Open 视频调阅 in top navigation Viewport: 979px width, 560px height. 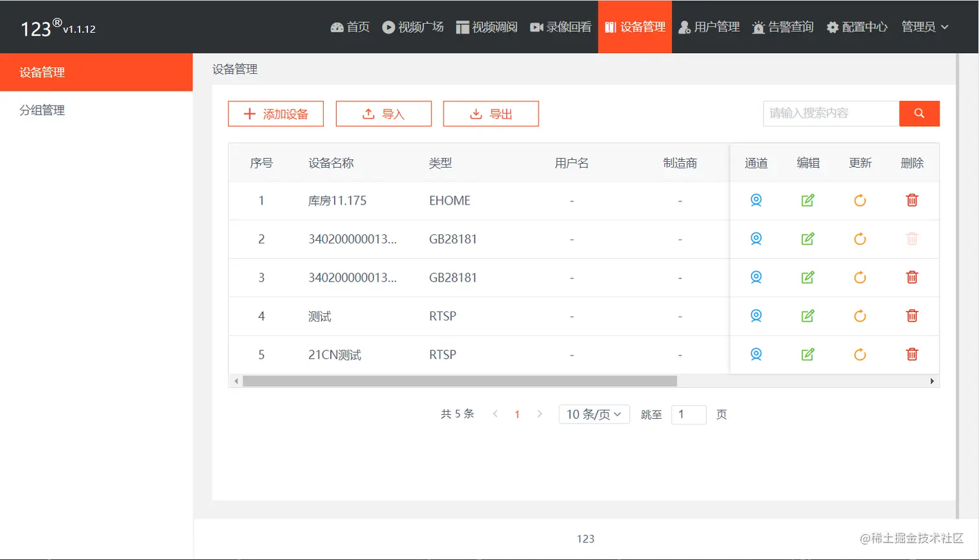tap(487, 27)
